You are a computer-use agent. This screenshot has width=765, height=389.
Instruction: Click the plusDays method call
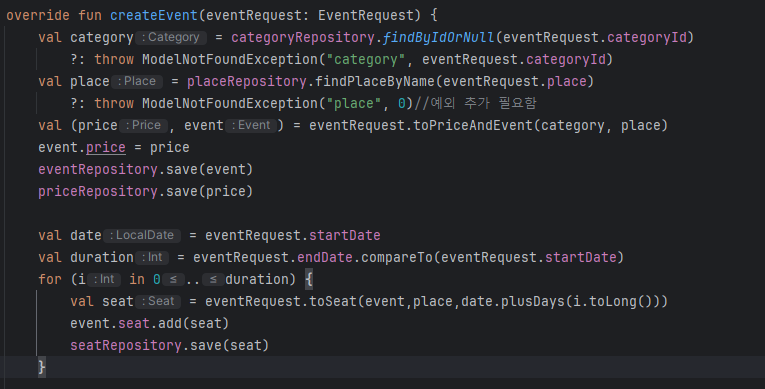(x=533, y=301)
